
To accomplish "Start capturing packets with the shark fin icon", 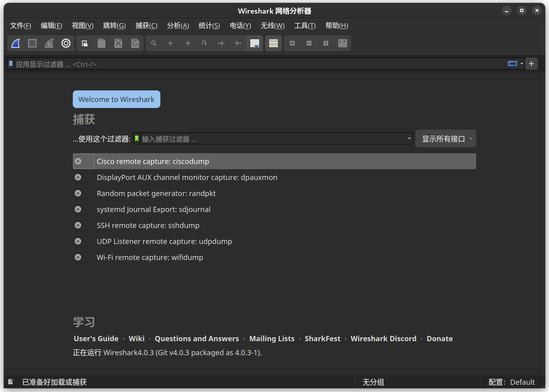I will point(16,43).
